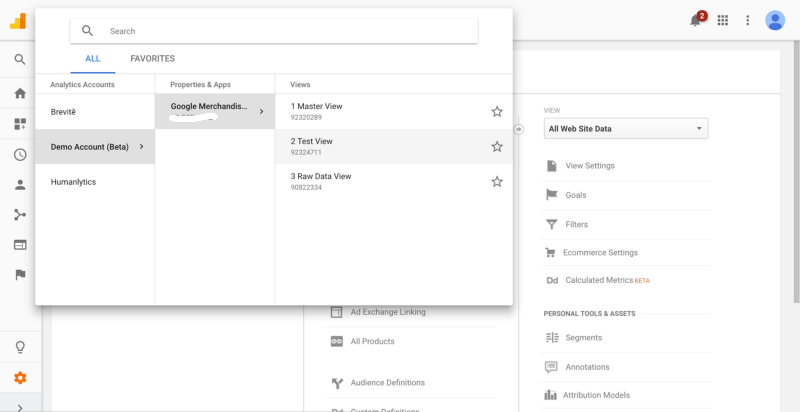Open the Realtime clock icon in sidebar
The width and height of the screenshot is (800, 412).
pyautogui.click(x=20, y=154)
